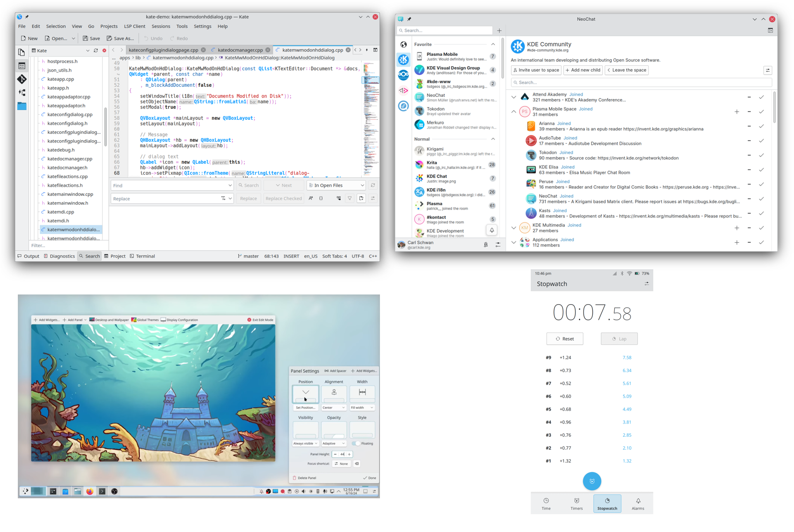This screenshot has height=532, width=794.
Task: Click the Reset stopwatch button
Action: (x=564, y=339)
